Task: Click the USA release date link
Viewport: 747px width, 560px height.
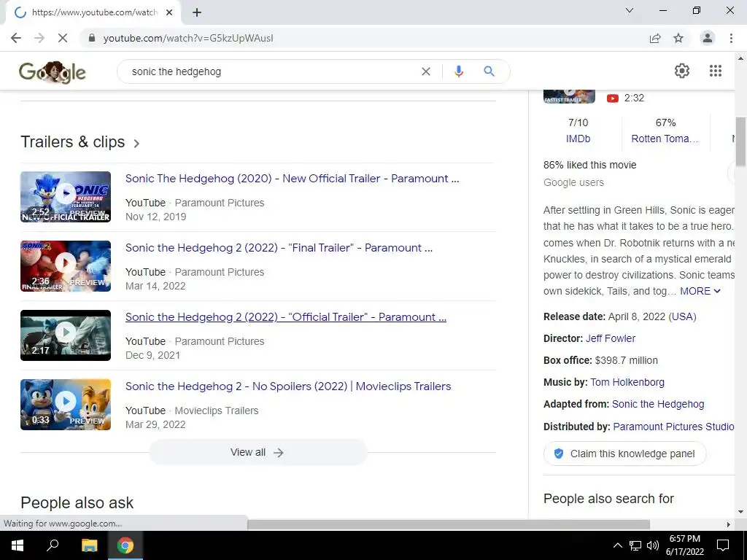Action: (682, 316)
